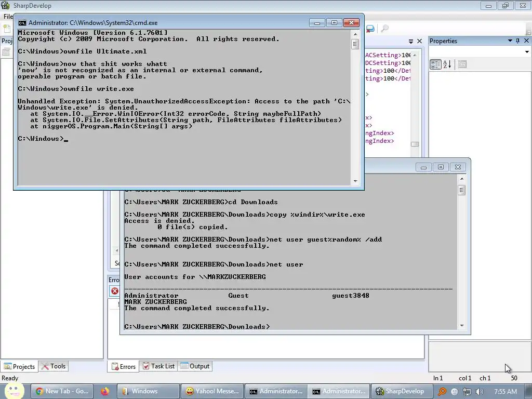The width and height of the screenshot is (532, 399).
Task: Minimize the front cmd.exe window
Action: pos(317,23)
